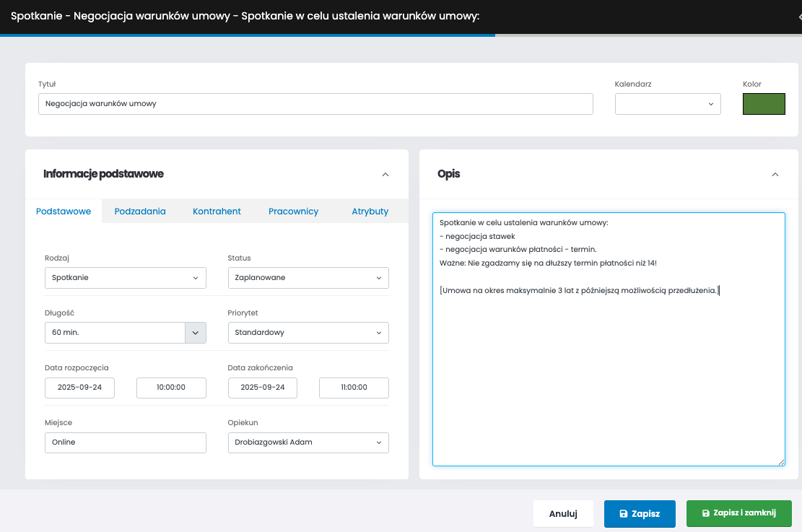802x532 pixels.
Task: Click the start date field 2025-09-24
Action: (80, 388)
